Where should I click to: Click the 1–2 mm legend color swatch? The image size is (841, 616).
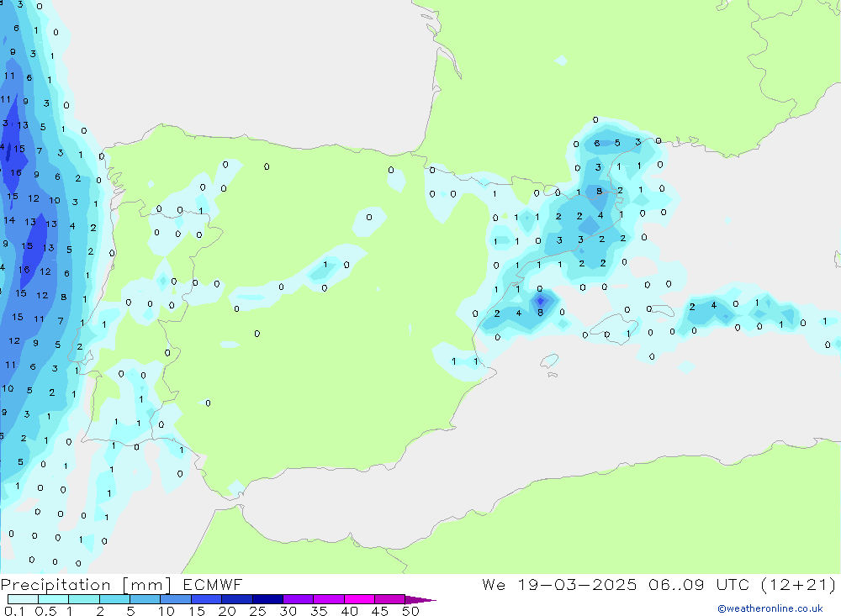pos(83,599)
